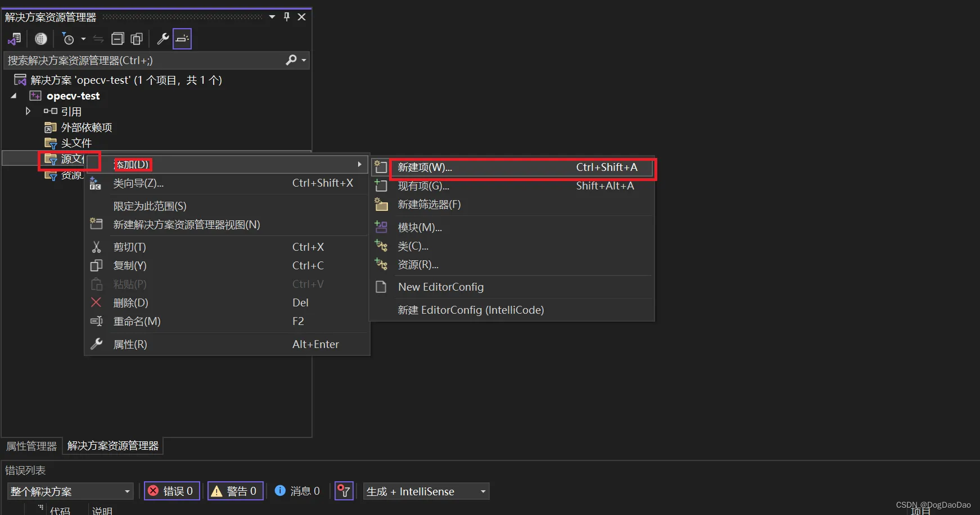
Task: Choose 类向导(Z)... from context menu
Action: 226,183
